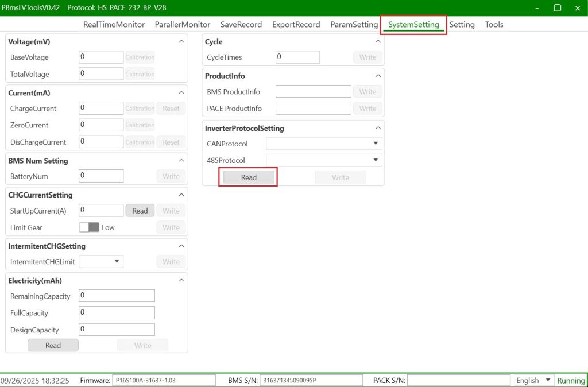Open the ParamSetting tab
This screenshot has width=588, height=387.
pos(354,25)
